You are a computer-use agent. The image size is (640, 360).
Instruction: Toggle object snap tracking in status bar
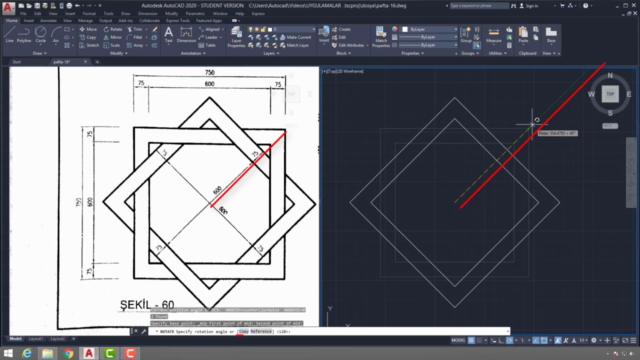(x=536, y=340)
